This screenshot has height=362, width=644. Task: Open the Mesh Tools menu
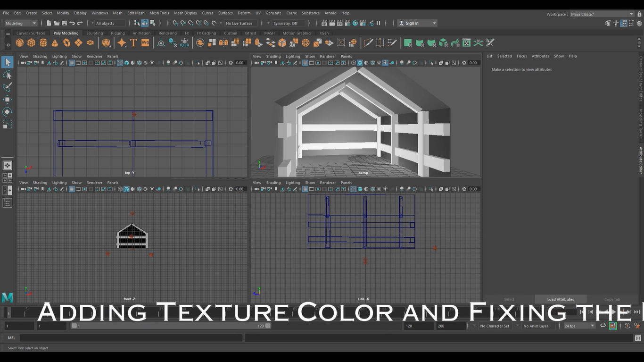pos(159,13)
